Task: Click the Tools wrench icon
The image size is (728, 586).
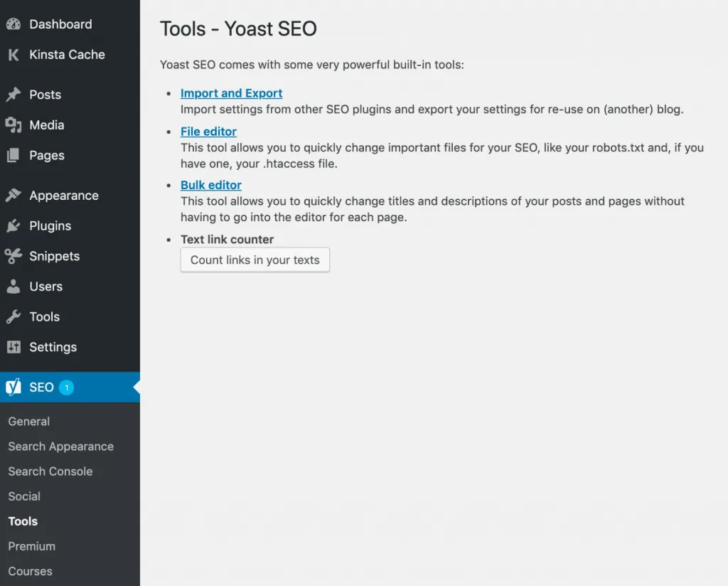Action: point(15,316)
